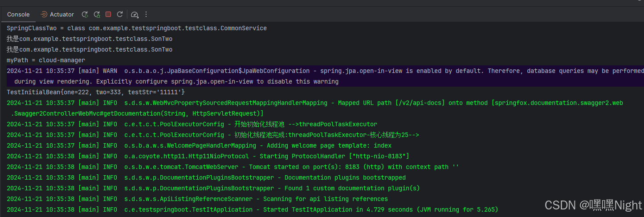The image size is (644, 217).
Task: Click the PoolExecutorConfig '-->threadPoolTaskExecutor' line
Action: [192, 124]
